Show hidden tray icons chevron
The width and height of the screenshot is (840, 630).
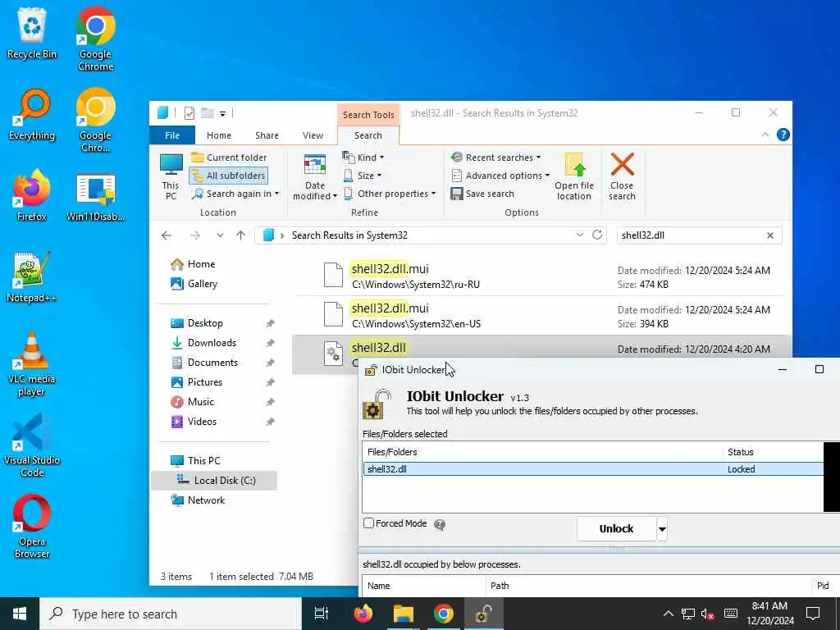(x=668, y=614)
